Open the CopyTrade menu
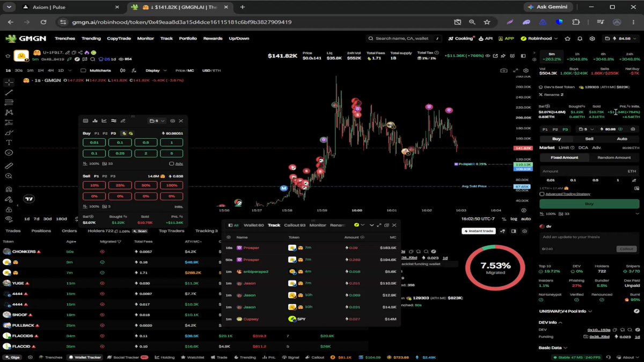 (x=119, y=39)
